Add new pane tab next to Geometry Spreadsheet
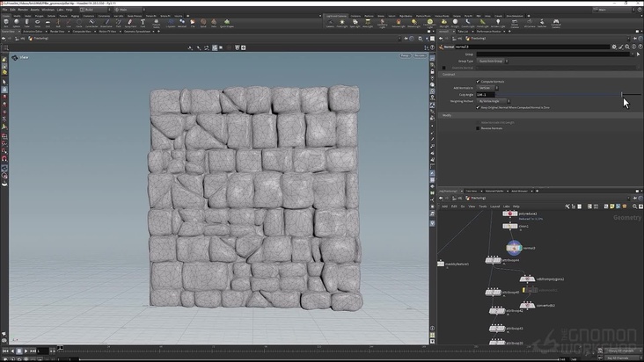The image size is (644, 362). pyautogui.click(x=158, y=31)
